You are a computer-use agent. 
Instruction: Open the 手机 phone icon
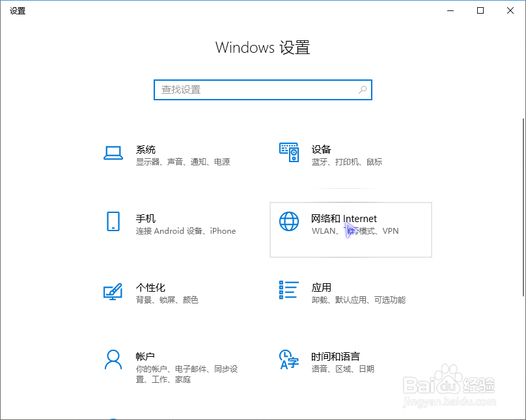(x=113, y=221)
